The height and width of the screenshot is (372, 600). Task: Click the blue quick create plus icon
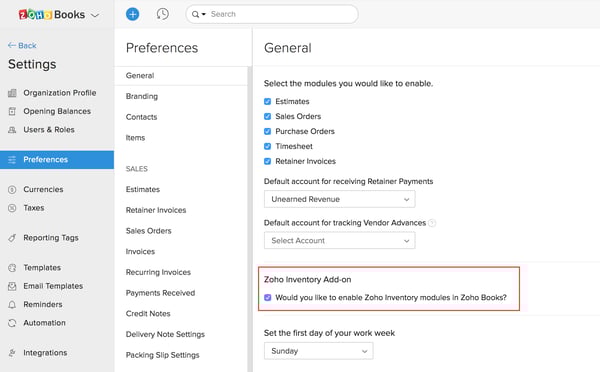coord(132,14)
